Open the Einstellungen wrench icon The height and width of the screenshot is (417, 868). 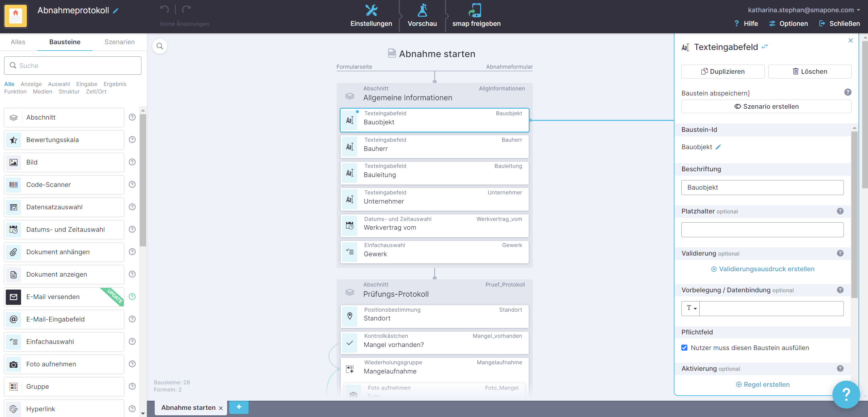(x=371, y=11)
